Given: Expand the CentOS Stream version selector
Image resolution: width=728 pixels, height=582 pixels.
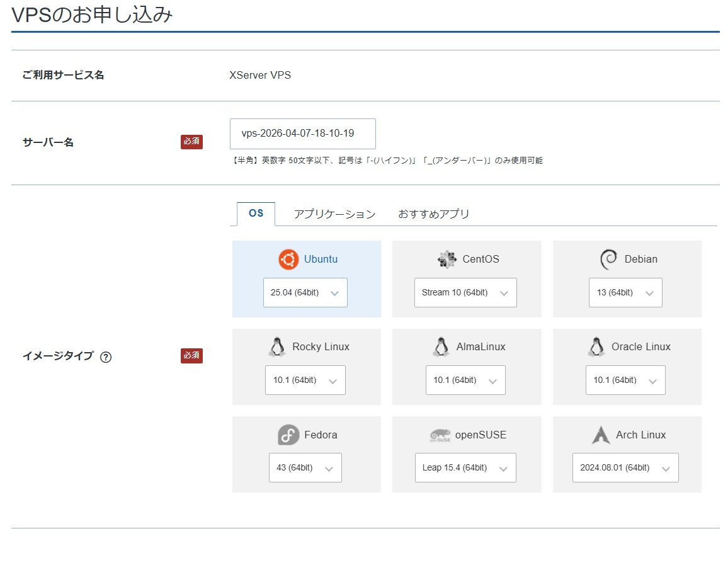Looking at the screenshot, I should (465, 292).
